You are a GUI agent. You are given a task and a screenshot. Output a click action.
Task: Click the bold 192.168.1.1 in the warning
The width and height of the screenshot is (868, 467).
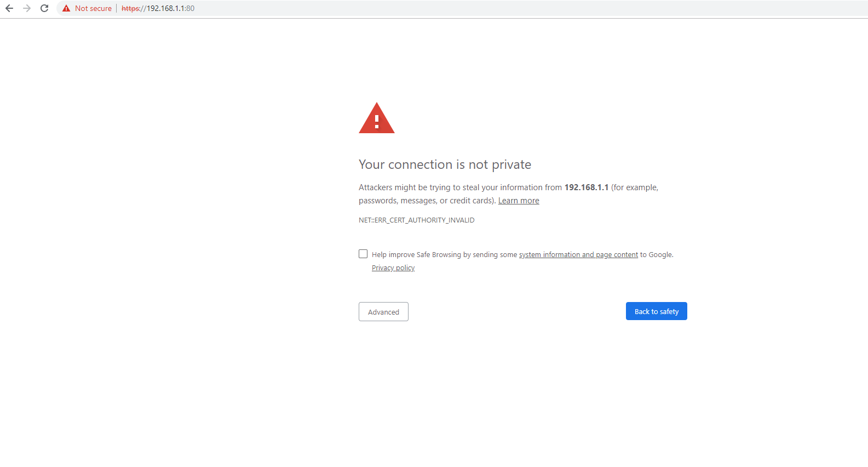point(587,187)
